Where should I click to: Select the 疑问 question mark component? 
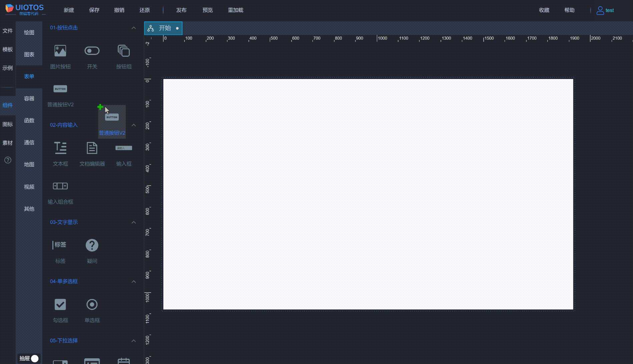(92, 245)
